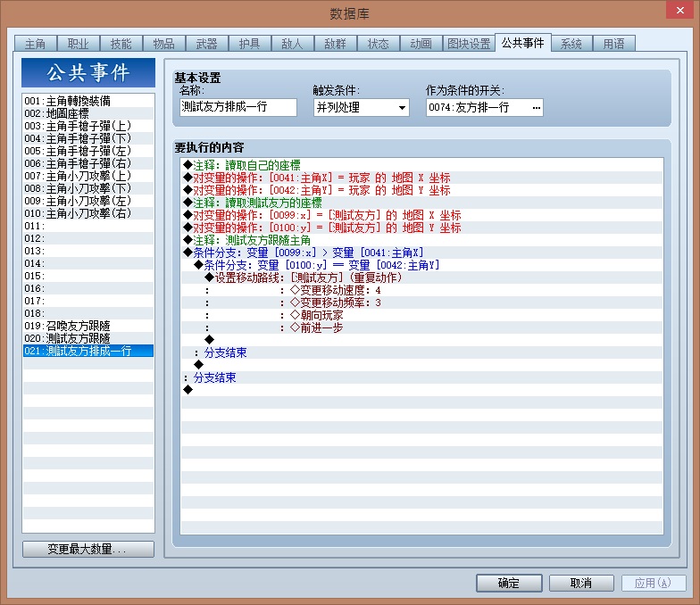Select 变更移动频率: 3 line
The width and height of the screenshot is (700, 605).
click(421, 302)
